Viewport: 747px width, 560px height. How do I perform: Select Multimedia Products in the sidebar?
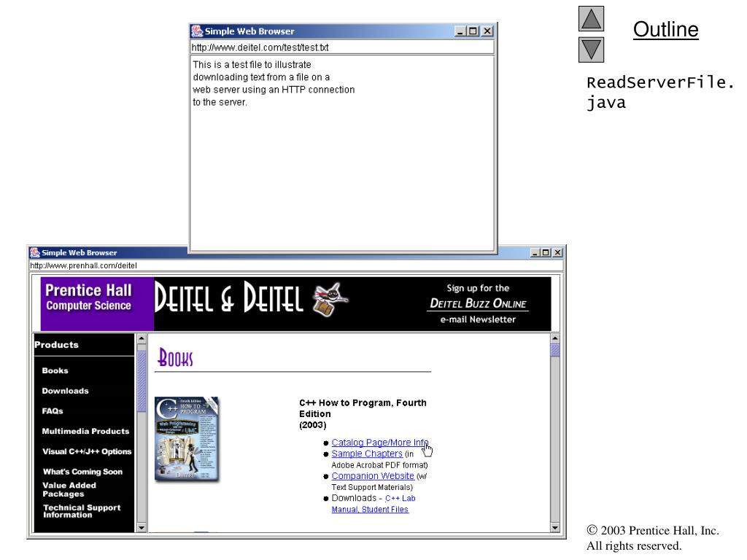86,432
